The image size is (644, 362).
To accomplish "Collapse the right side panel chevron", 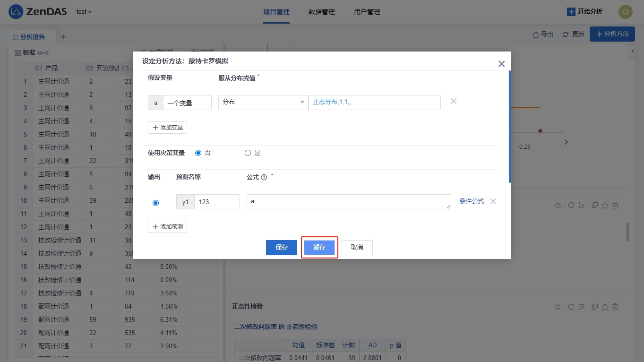I will 632,51.
